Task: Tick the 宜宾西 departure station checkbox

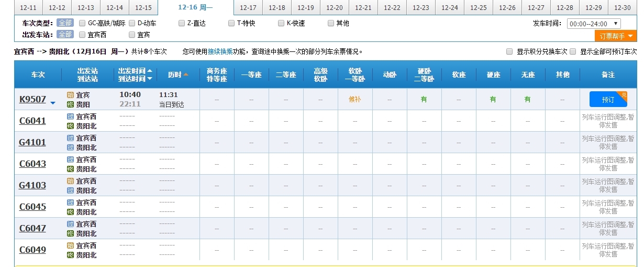Action: (82, 35)
